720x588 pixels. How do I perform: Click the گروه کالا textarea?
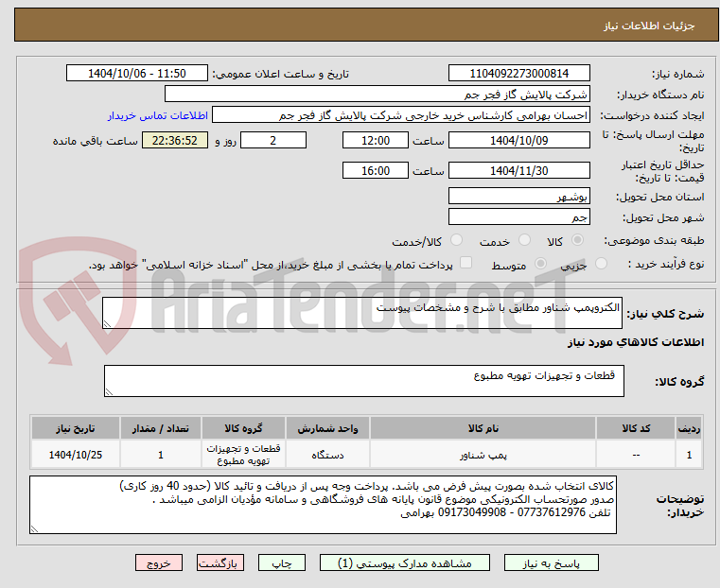tap(363, 381)
